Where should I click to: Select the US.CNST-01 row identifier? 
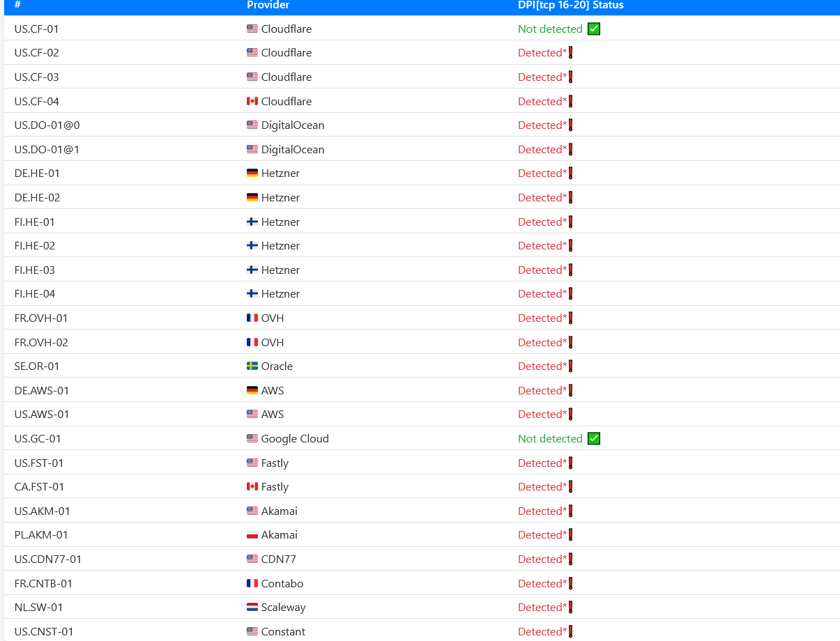[44, 632]
